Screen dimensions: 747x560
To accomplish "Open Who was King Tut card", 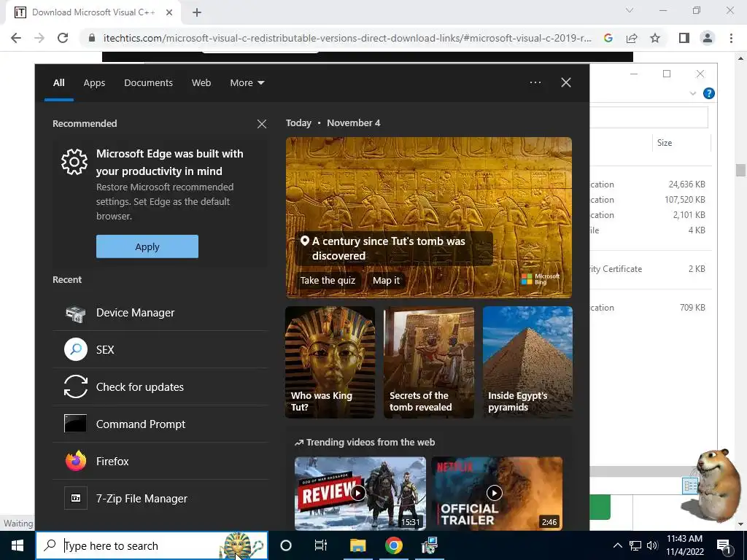I will click(330, 362).
